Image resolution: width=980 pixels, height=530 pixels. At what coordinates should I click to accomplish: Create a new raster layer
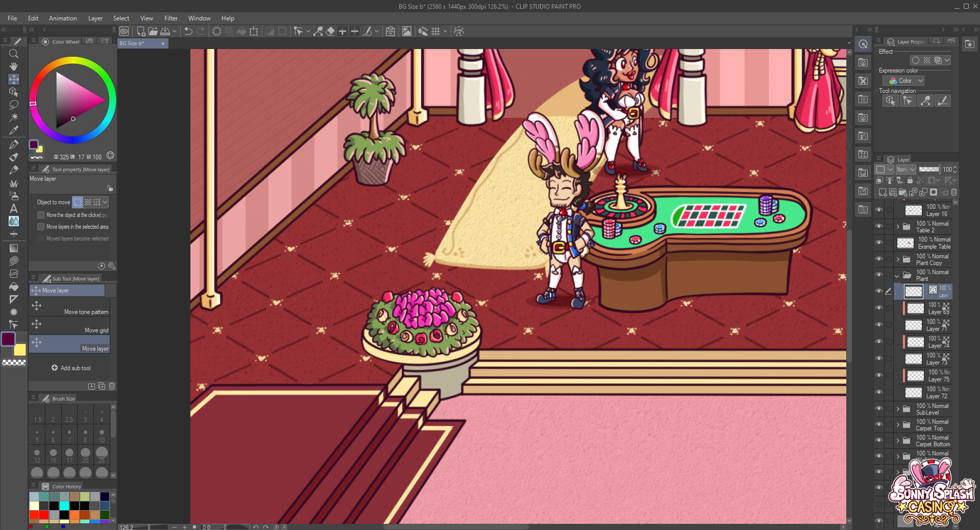coord(883,192)
